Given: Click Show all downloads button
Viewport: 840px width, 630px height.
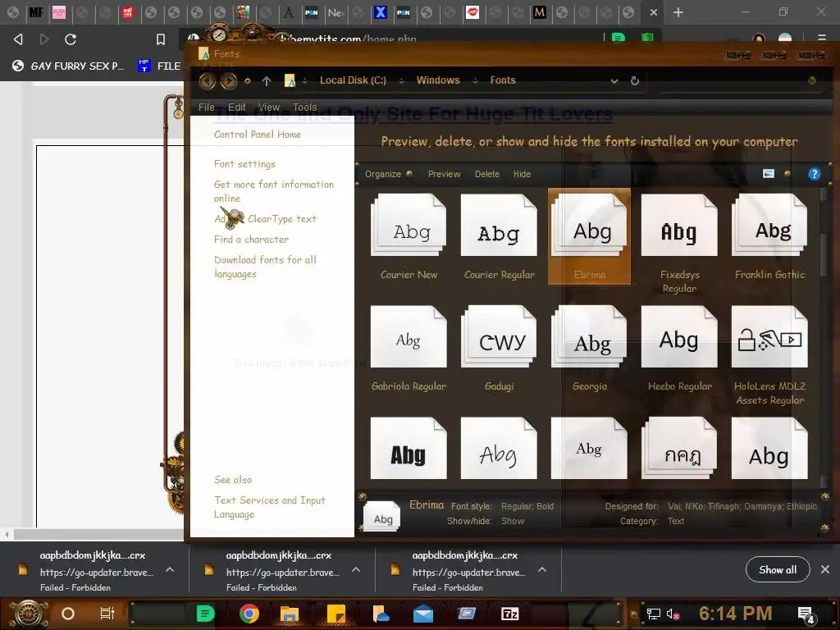Looking at the screenshot, I should (778, 569).
